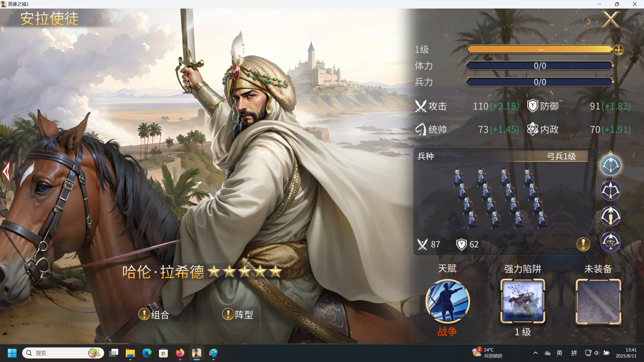
Task: Open Task View from the taskbar
Action: 114,353
